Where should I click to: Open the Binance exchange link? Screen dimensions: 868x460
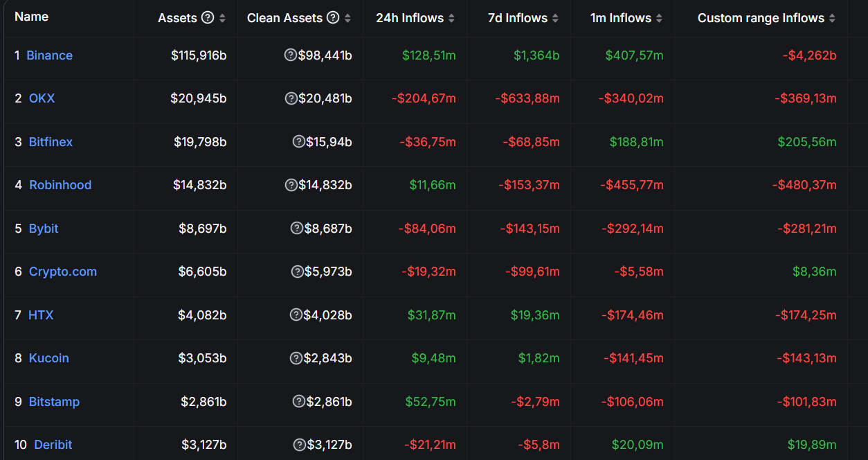point(49,55)
